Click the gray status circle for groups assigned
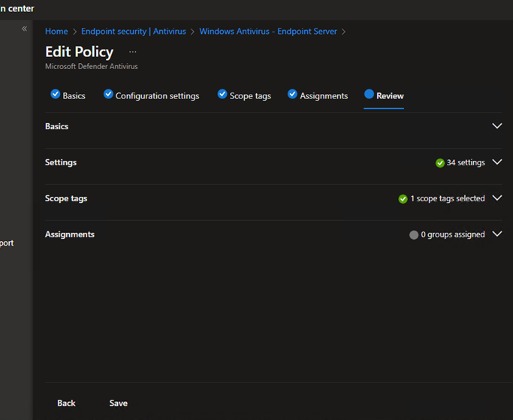Screen dimensions: 513x420 tap(414, 235)
